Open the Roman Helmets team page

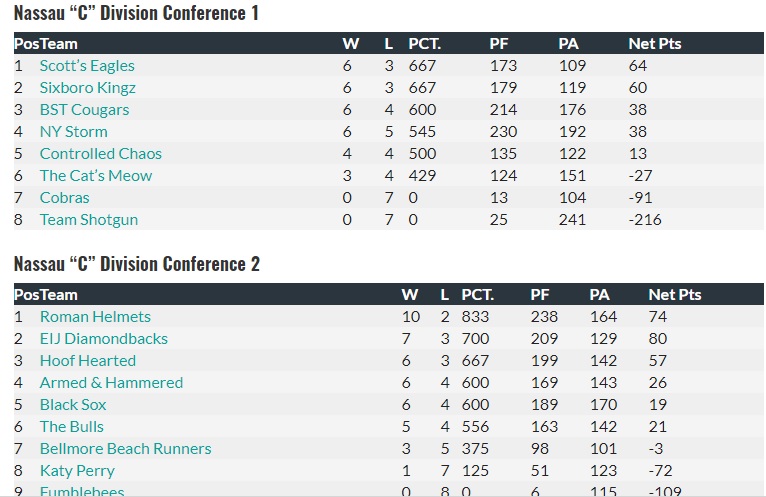[95, 317]
